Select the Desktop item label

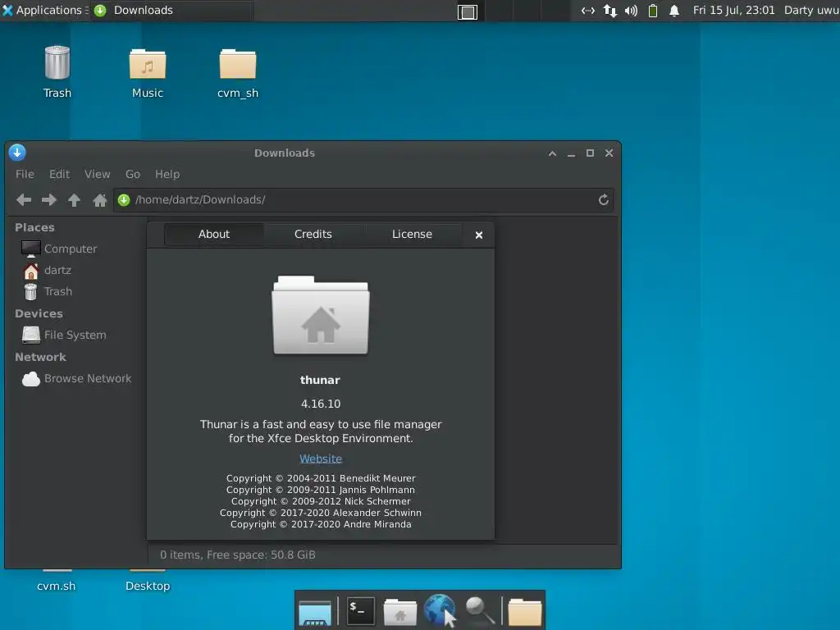point(148,586)
